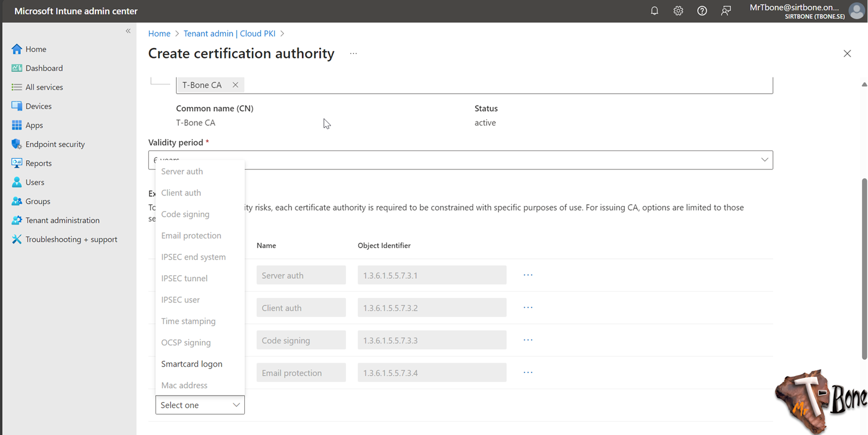Screen dimensions: 868x435
Task: Select Apps in the navigation pane
Action: (x=34, y=125)
